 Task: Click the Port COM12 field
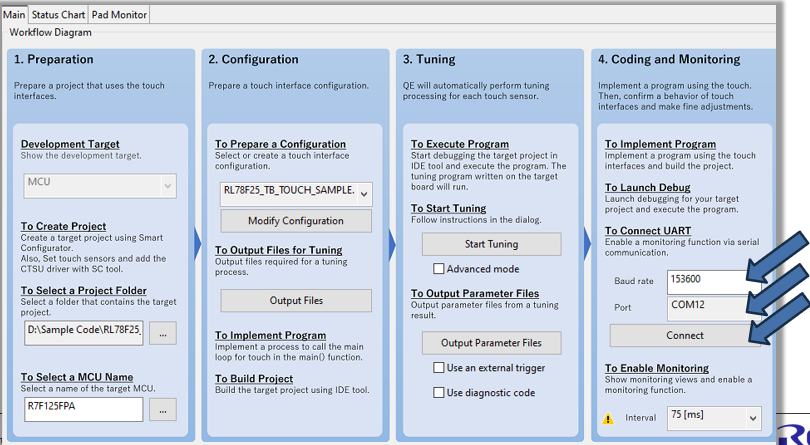[714, 308]
